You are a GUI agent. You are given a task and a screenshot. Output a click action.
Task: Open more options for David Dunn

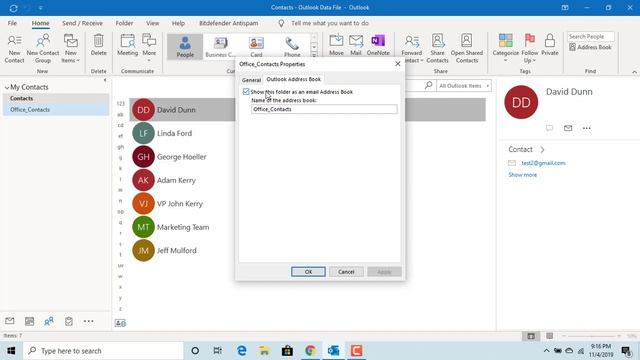point(587,128)
